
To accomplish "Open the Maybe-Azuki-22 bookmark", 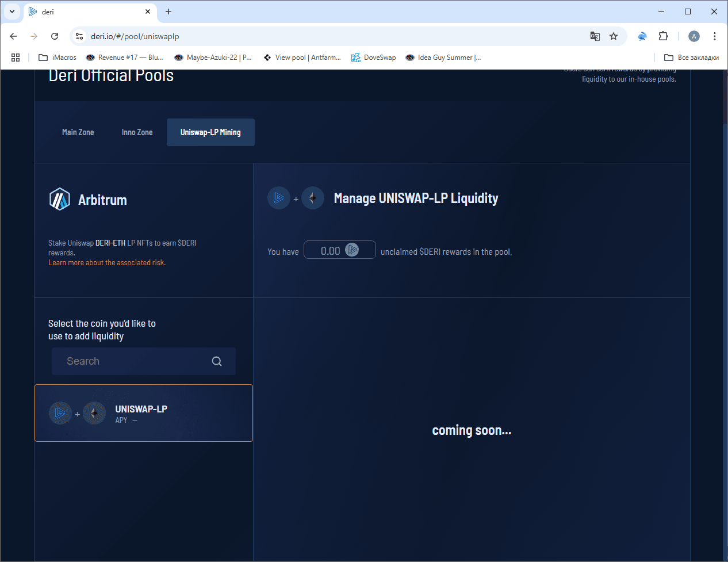I will point(213,58).
